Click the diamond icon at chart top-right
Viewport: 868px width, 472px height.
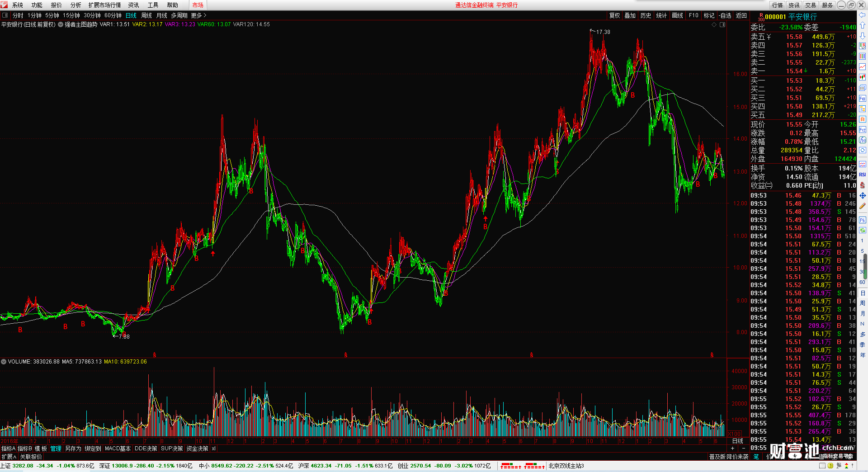[x=714, y=24]
